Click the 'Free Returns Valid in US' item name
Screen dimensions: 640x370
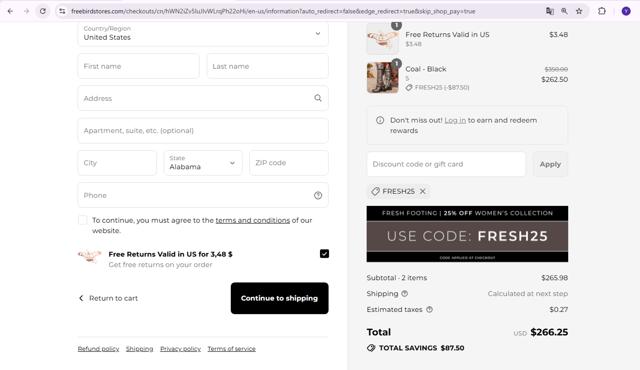(447, 35)
